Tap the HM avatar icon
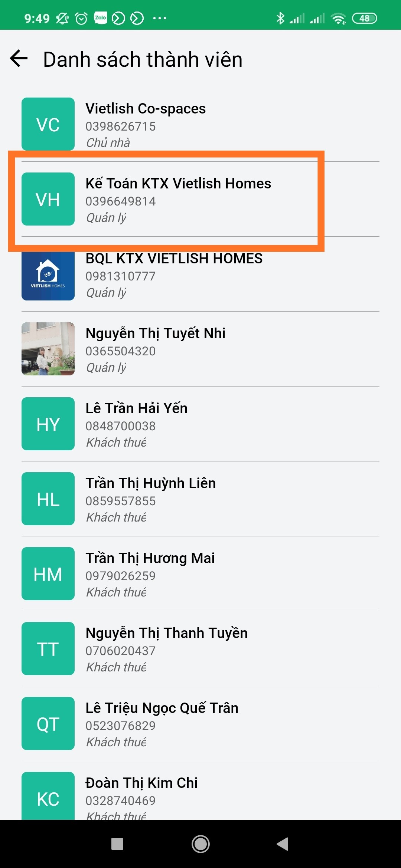Viewport: 401px width, 868px height. pos(48,573)
